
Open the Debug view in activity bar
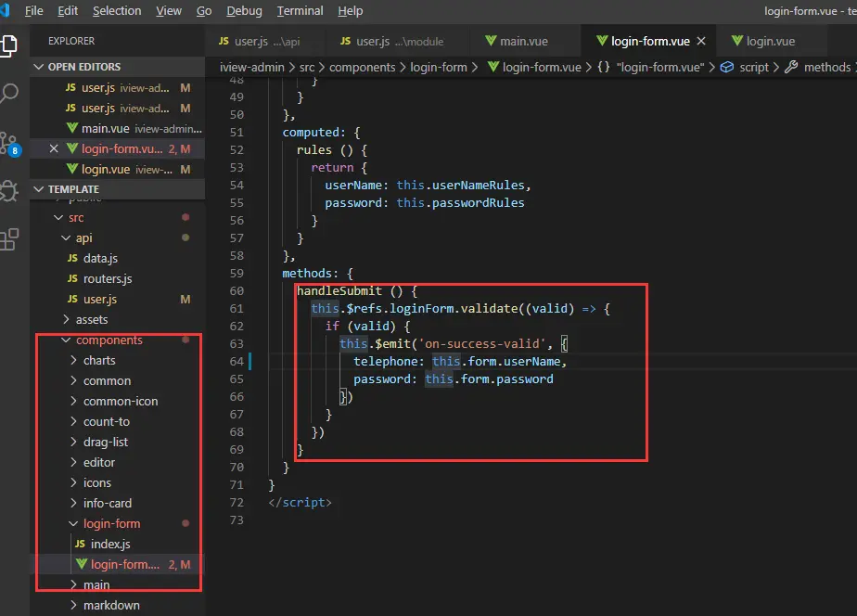[x=9, y=191]
